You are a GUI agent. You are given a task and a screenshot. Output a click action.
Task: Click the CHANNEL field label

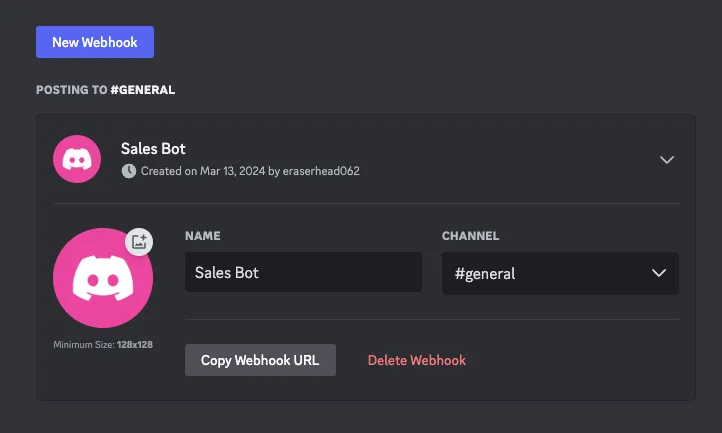point(471,236)
